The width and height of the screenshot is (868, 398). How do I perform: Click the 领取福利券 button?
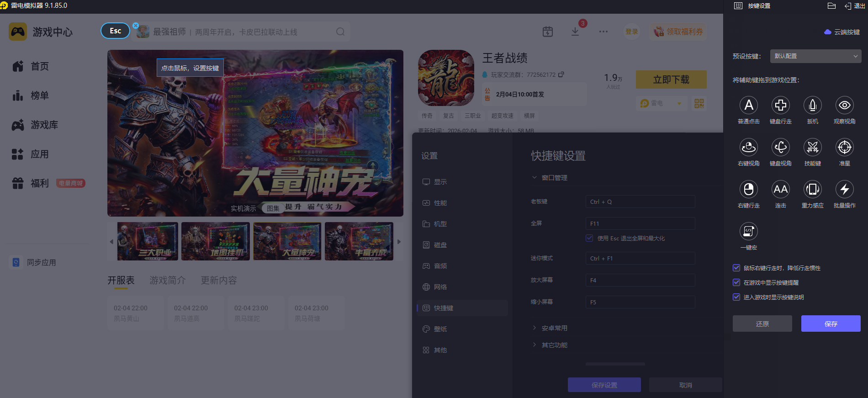point(678,32)
